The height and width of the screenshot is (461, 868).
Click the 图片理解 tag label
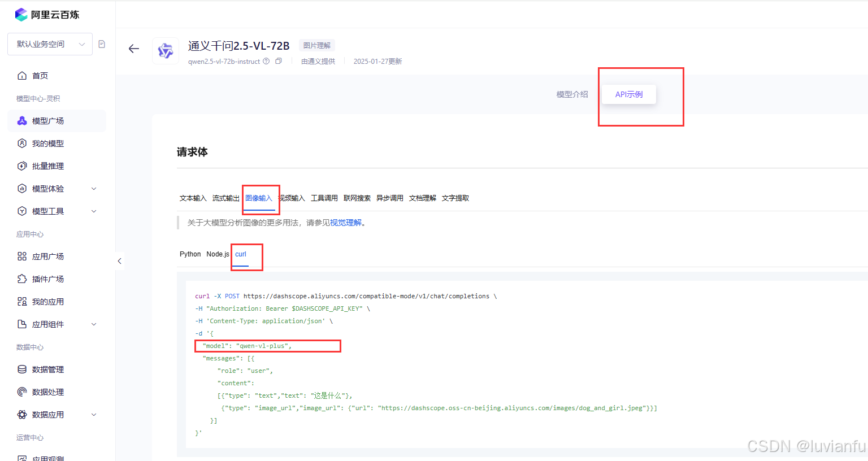pos(317,46)
